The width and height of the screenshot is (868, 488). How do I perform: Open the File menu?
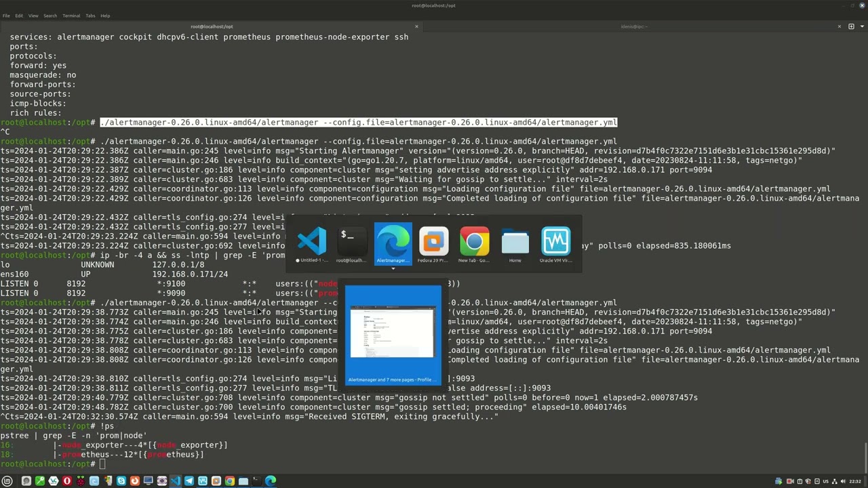coord(6,16)
